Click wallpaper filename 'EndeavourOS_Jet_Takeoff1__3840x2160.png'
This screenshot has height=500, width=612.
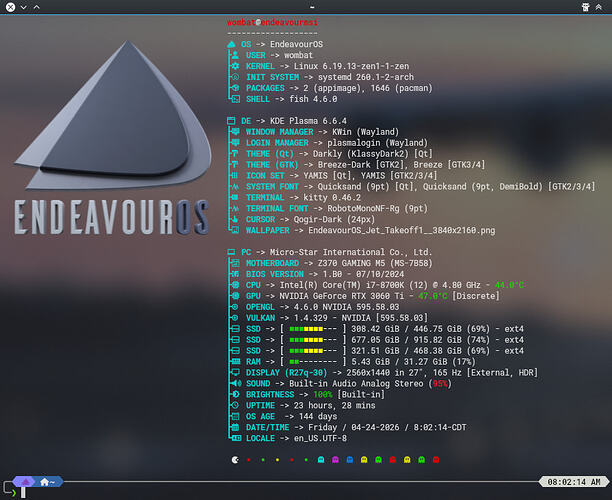tap(402, 230)
